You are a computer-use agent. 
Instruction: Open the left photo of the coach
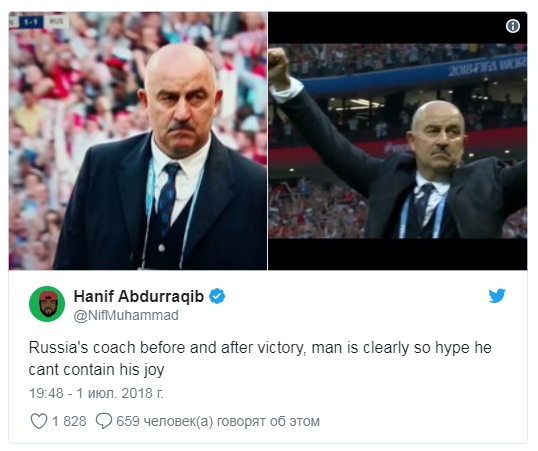[138, 141]
